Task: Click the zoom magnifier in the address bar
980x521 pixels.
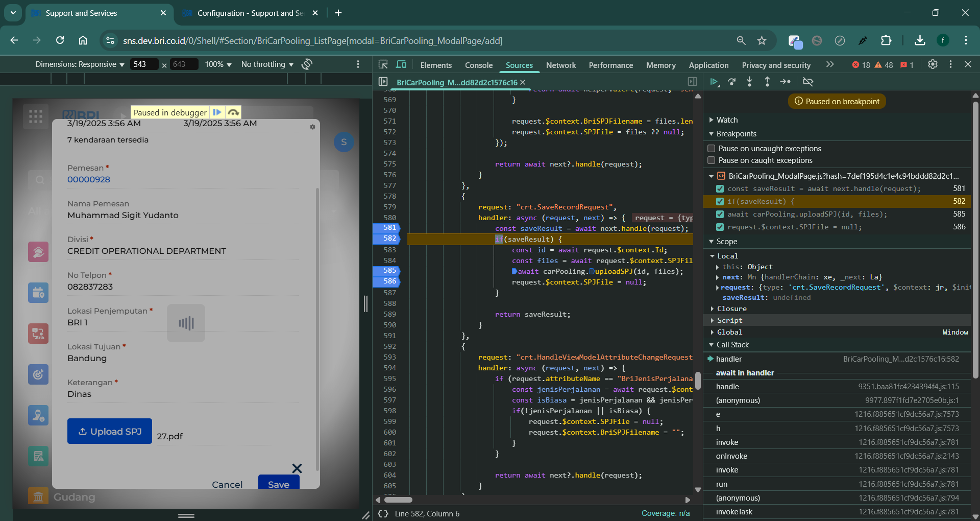Action: pos(741,40)
